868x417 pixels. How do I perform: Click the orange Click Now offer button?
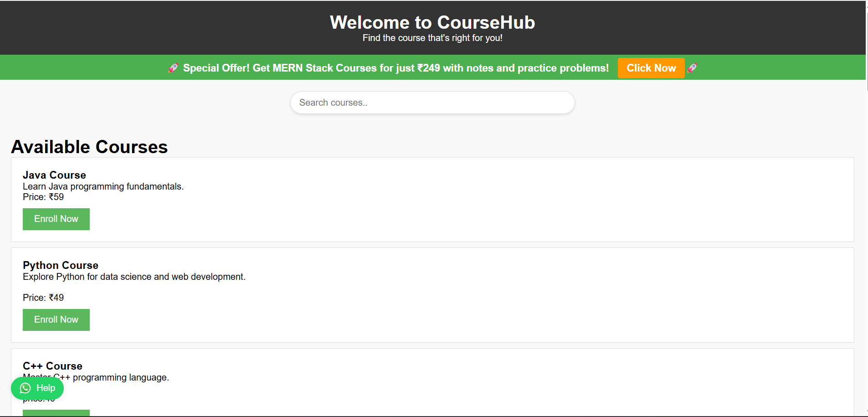pos(651,68)
